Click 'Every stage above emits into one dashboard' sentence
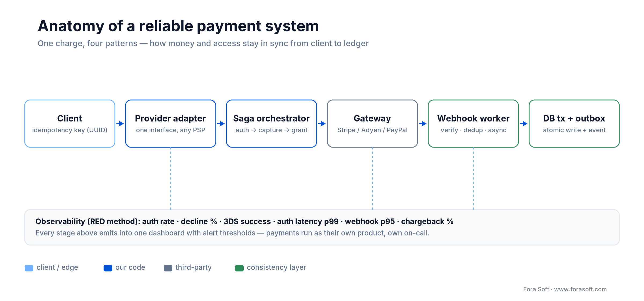The height and width of the screenshot is (301, 644). [232, 233]
